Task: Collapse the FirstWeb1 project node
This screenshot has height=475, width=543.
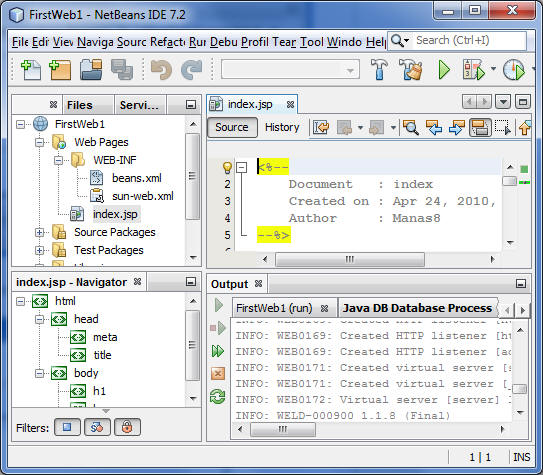Action: click(21, 124)
